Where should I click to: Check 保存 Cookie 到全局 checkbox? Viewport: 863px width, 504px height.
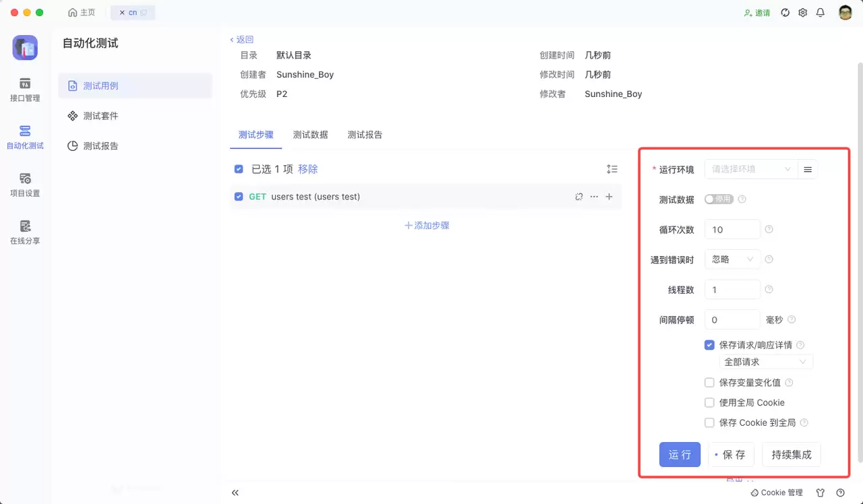[709, 423]
